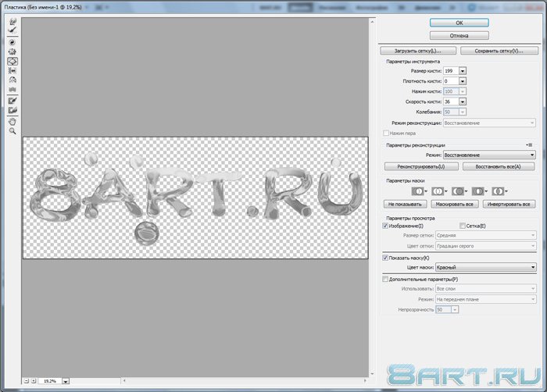Click the preview vertical scrollbar up arrow
Viewport: 547px width, 392px height.
tap(372, 22)
